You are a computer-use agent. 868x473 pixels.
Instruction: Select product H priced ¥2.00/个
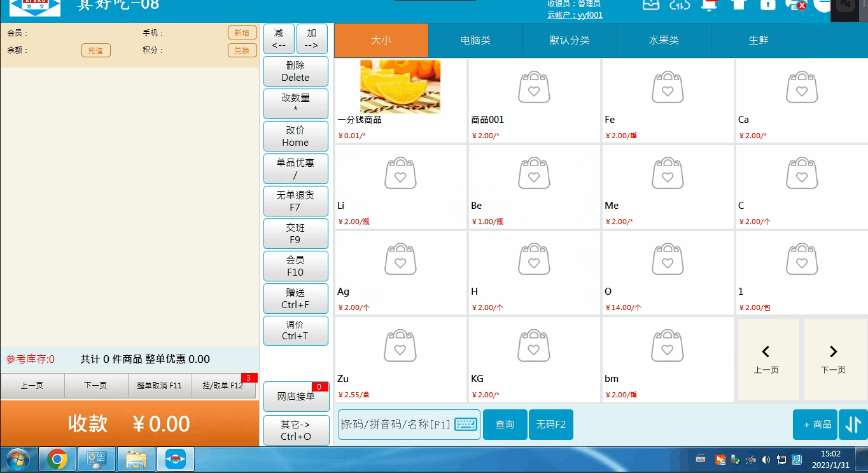coord(535,272)
